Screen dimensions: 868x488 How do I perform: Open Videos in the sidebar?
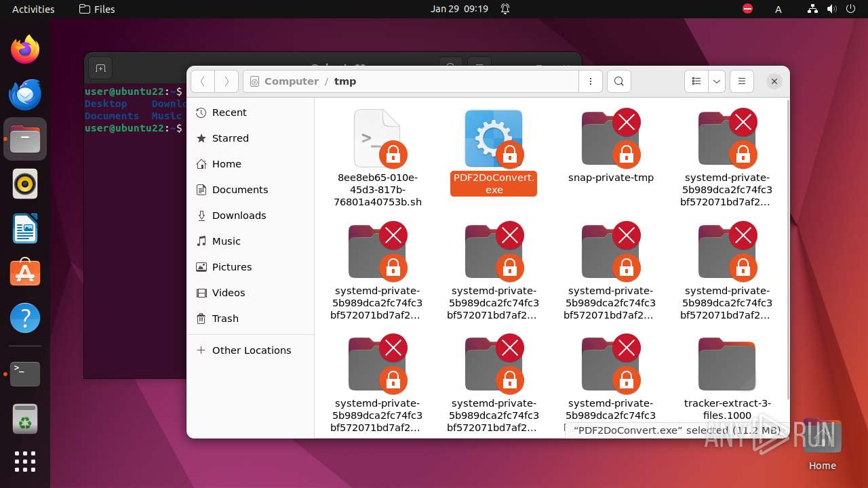coord(250,293)
